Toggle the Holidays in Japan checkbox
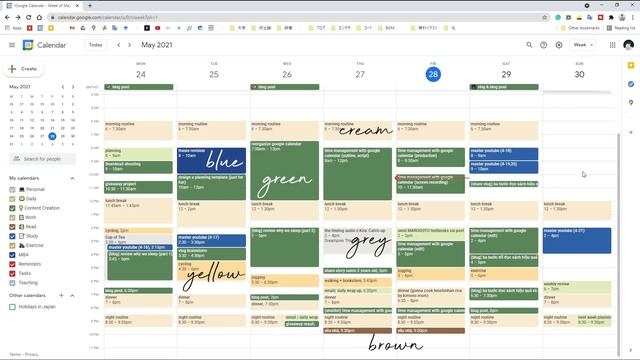640x360 pixels. point(12,307)
